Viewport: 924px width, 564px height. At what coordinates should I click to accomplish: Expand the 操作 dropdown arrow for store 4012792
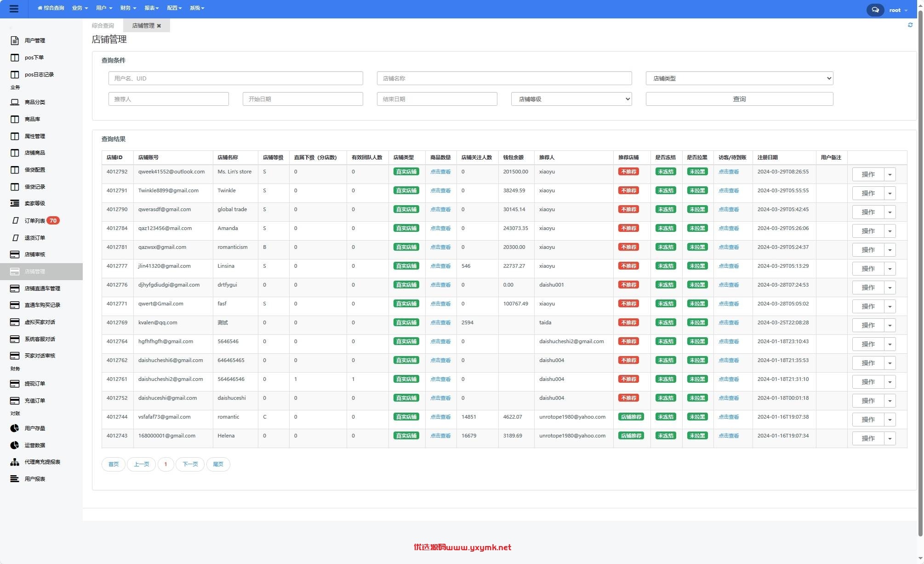pos(890,174)
